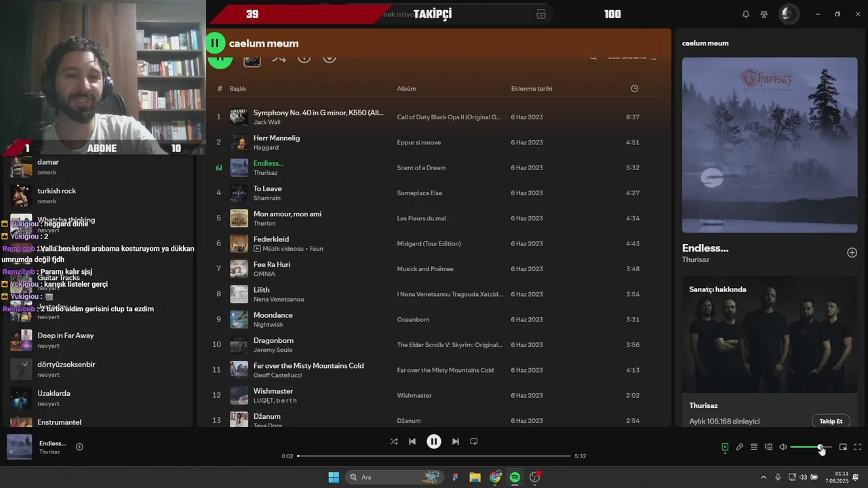Open the connect to a device icon
Viewport: 868px width, 488px height.
pyautogui.click(x=768, y=447)
